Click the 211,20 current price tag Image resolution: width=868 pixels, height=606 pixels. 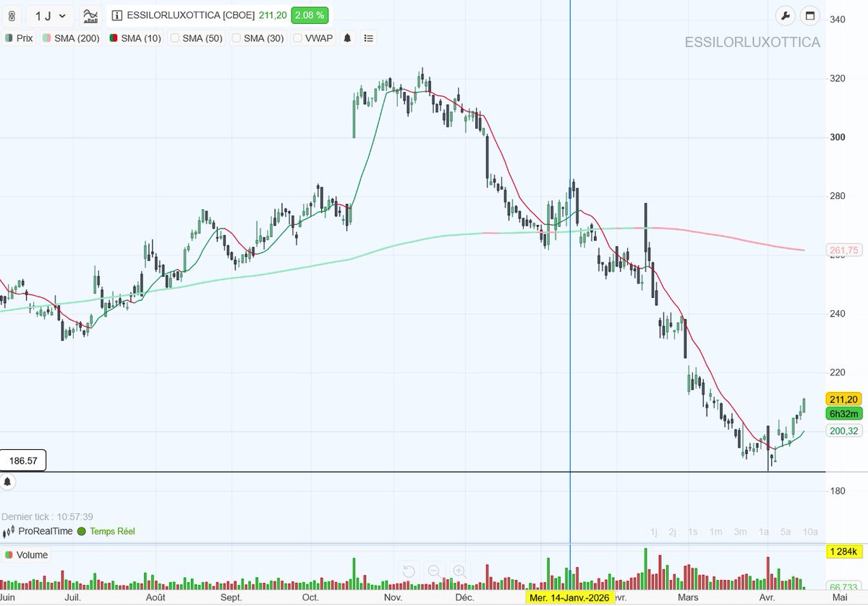click(x=844, y=399)
